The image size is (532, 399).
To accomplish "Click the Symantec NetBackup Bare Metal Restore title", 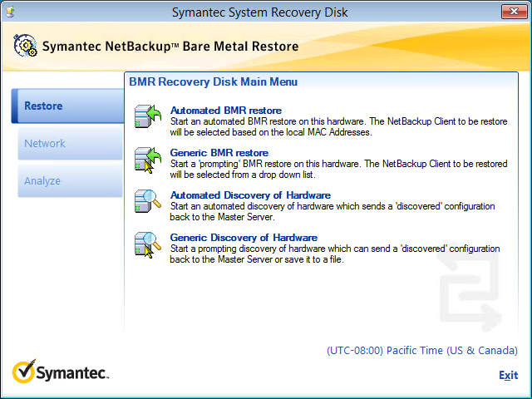I will click(x=170, y=47).
